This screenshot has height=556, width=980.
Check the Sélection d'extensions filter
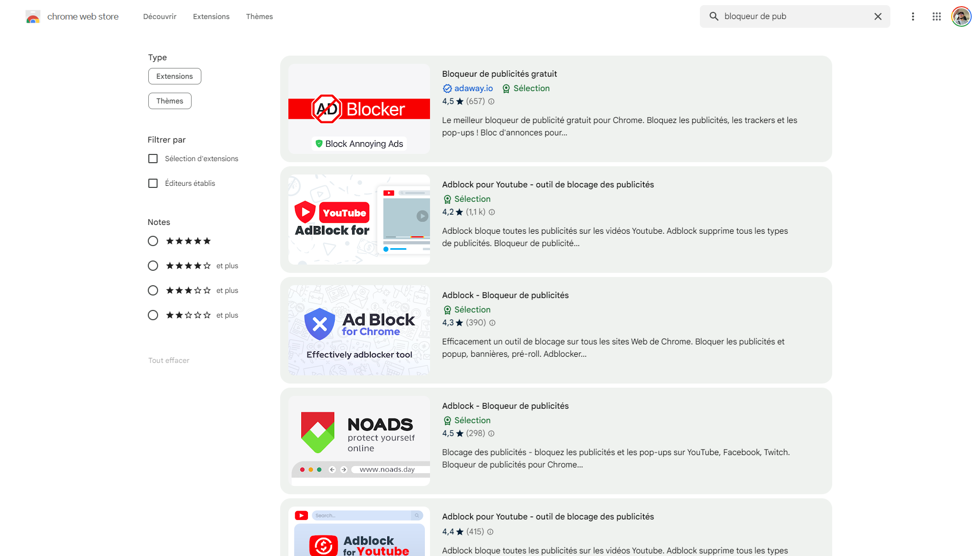click(152, 158)
